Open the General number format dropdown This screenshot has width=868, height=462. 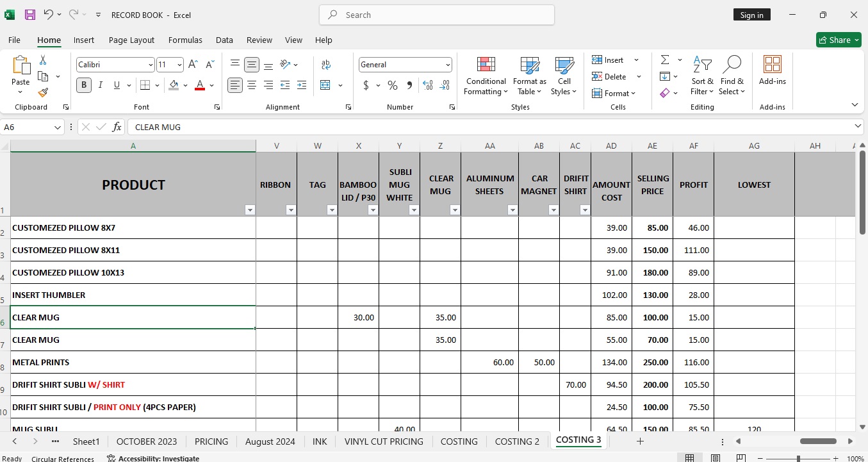pyautogui.click(x=448, y=65)
